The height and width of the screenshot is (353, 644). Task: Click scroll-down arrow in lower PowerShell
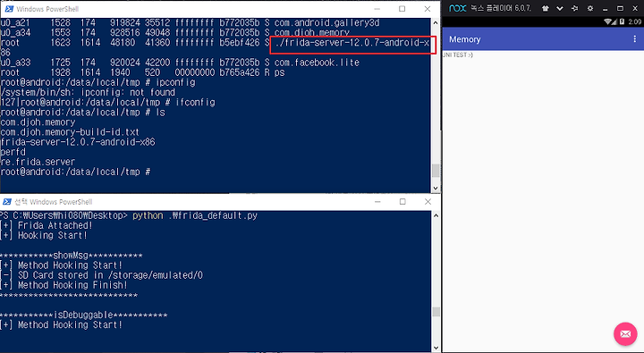pyautogui.click(x=436, y=348)
